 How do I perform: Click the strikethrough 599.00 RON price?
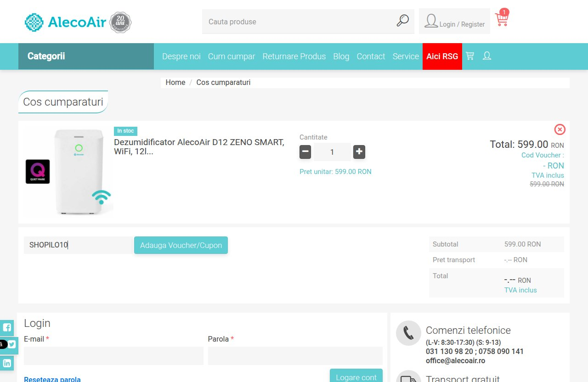tap(547, 184)
